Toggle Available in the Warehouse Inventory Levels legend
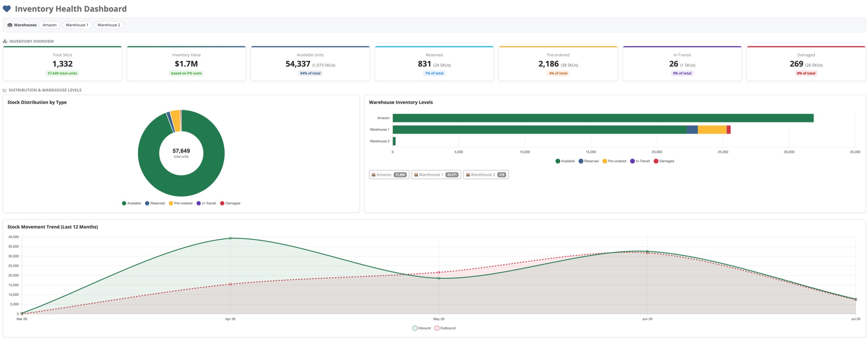Screen dimensions: 868x338 pos(565,161)
